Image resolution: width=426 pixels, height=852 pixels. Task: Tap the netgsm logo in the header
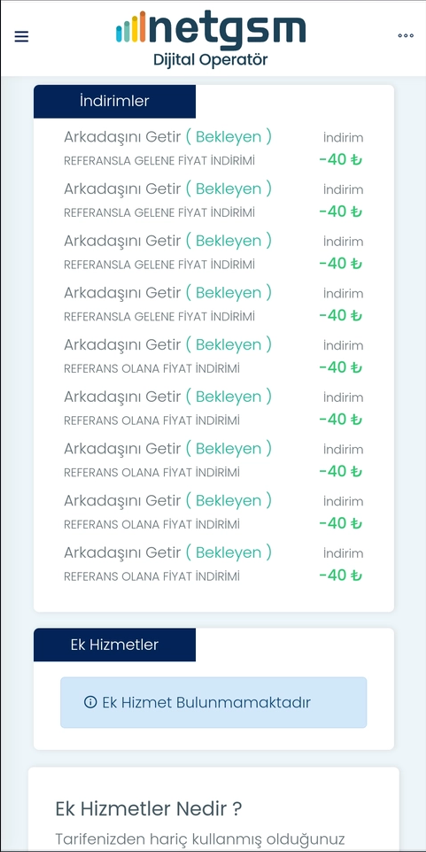[211, 31]
